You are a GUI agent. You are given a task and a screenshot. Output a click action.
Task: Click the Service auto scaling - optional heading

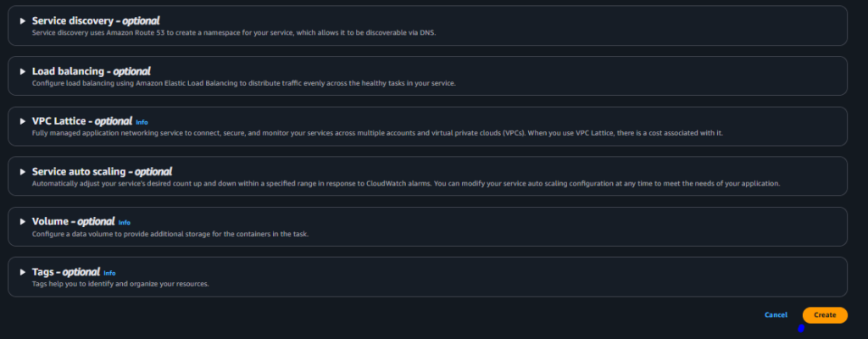pyautogui.click(x=102, y=172)
